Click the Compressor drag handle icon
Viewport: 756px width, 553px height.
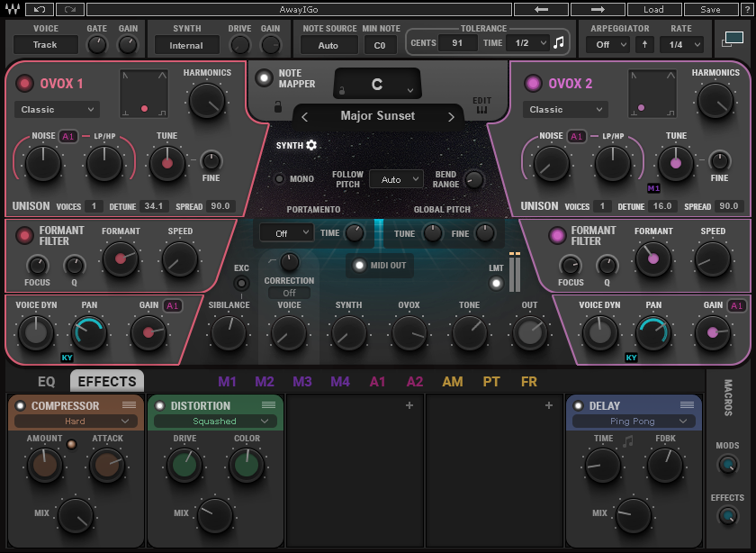pyautogui.click(x=130, y=405)
